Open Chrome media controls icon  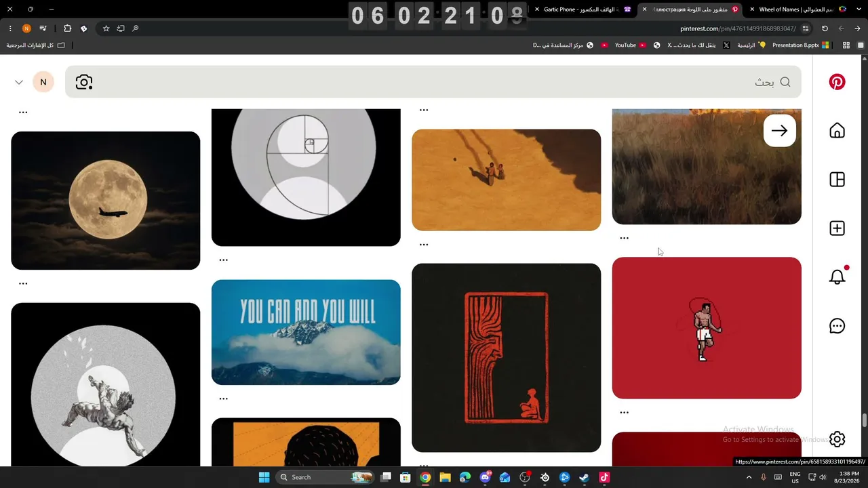point(43,28)
